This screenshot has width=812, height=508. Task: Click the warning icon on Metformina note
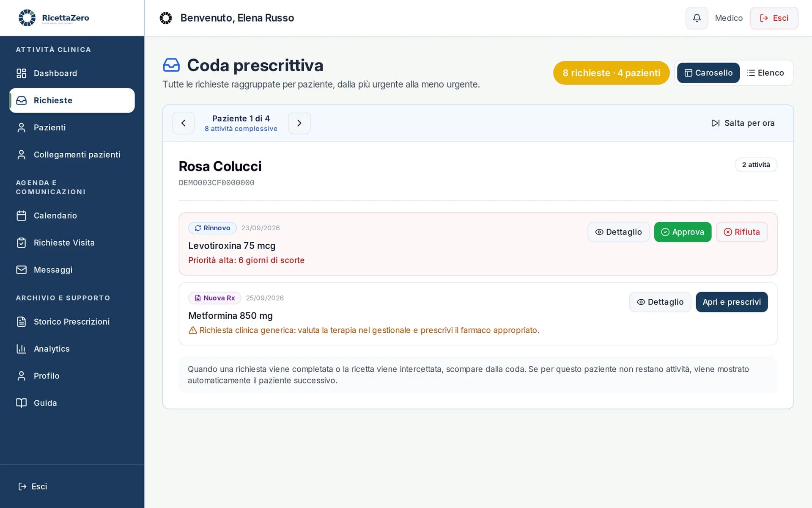click(193, 331)
